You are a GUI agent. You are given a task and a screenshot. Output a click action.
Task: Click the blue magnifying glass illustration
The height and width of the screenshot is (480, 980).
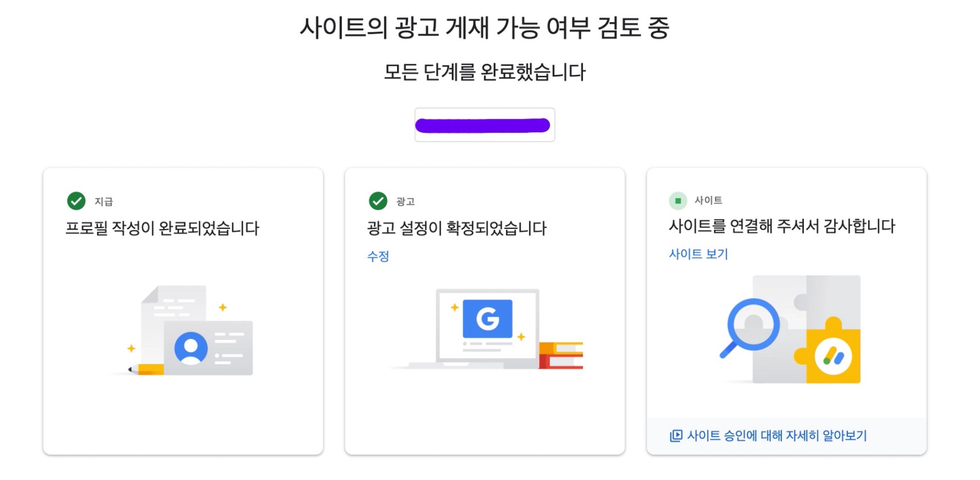(751, 325)
